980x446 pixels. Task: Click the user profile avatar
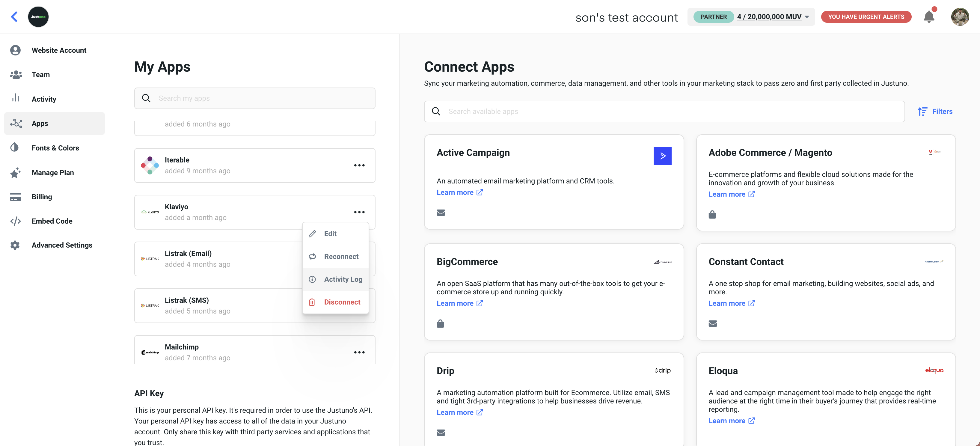960,17
